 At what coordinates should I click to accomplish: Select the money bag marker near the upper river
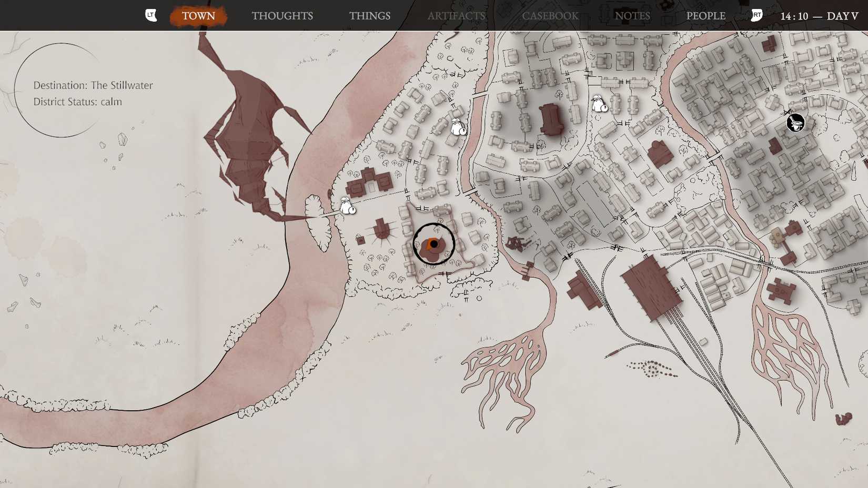coord(457,128)
